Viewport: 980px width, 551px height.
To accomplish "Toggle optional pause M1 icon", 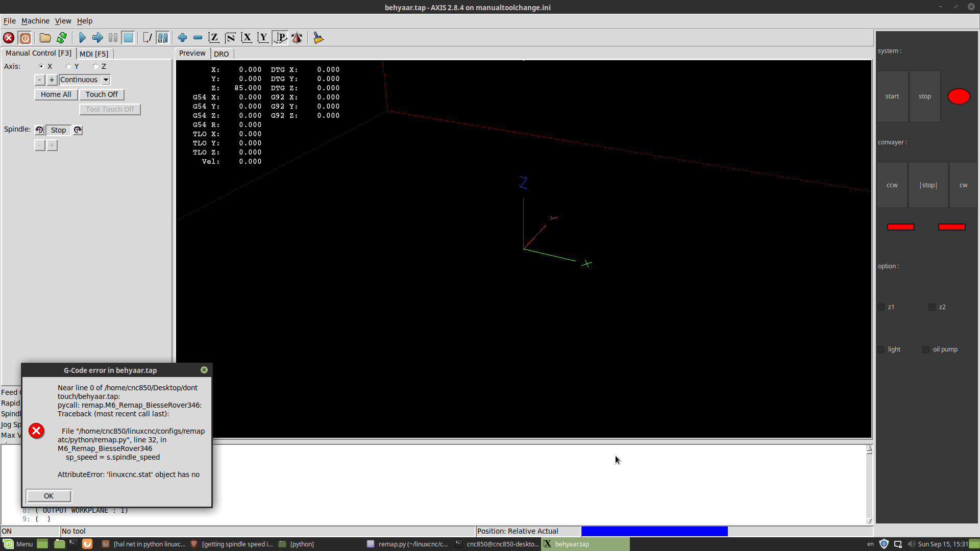I will click(163, 38).
